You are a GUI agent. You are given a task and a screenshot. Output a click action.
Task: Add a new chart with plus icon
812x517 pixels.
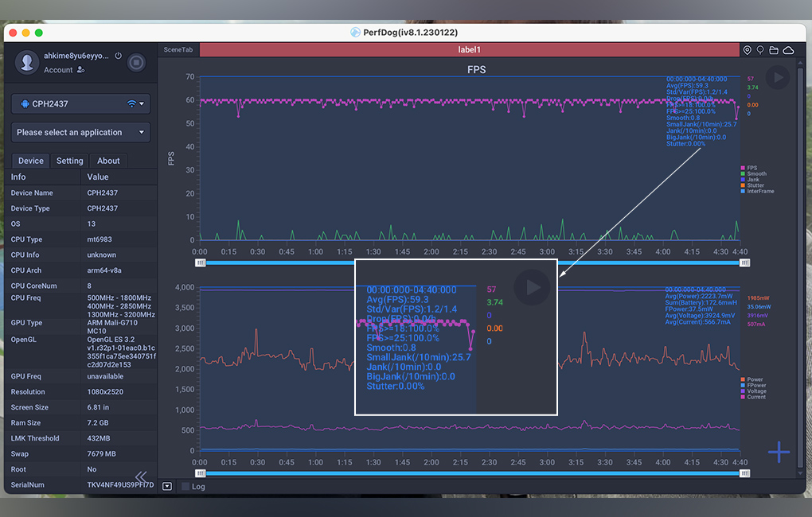(779, 452)
